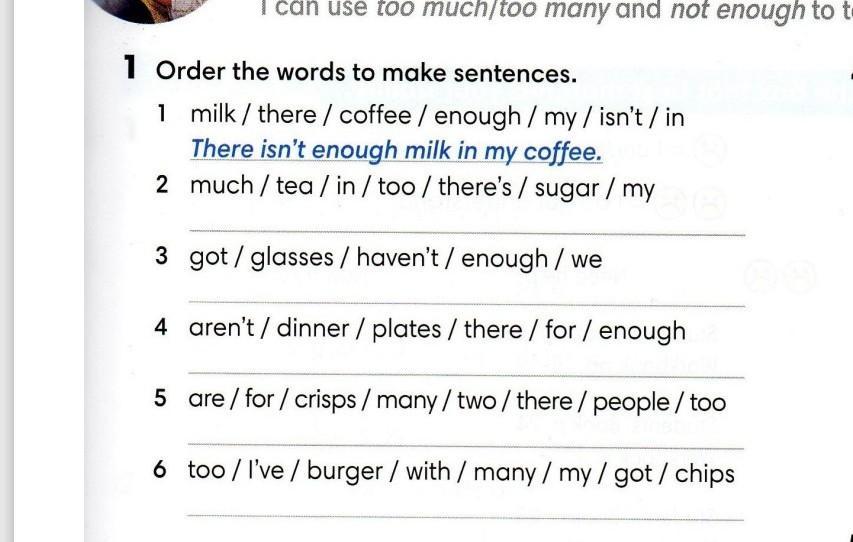Click the answer line under sentence 2
Viewport: 853px width, 542px height.
(467, 232)
